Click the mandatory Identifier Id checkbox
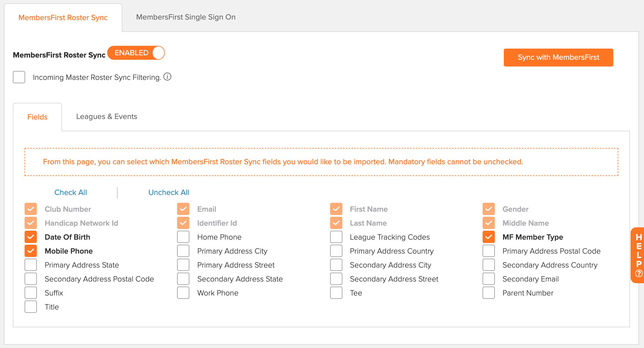The width and height of the screenshot is (644, 348). tap(183, 223)
